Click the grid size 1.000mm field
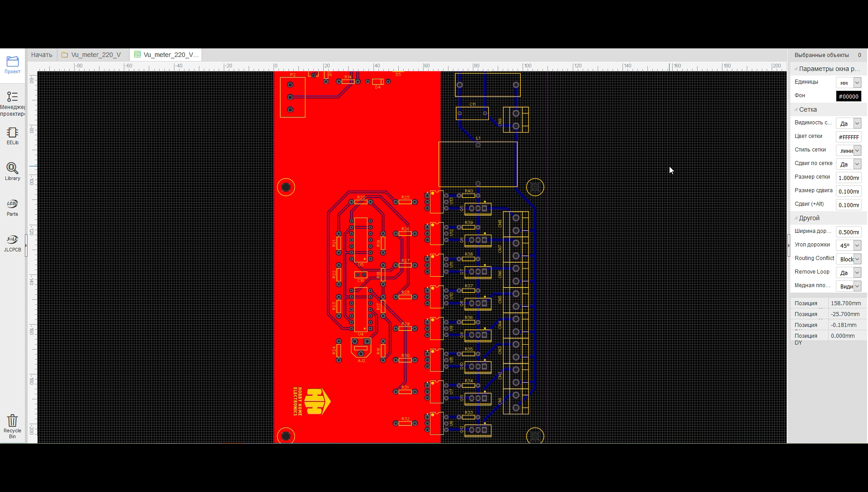 848,178
